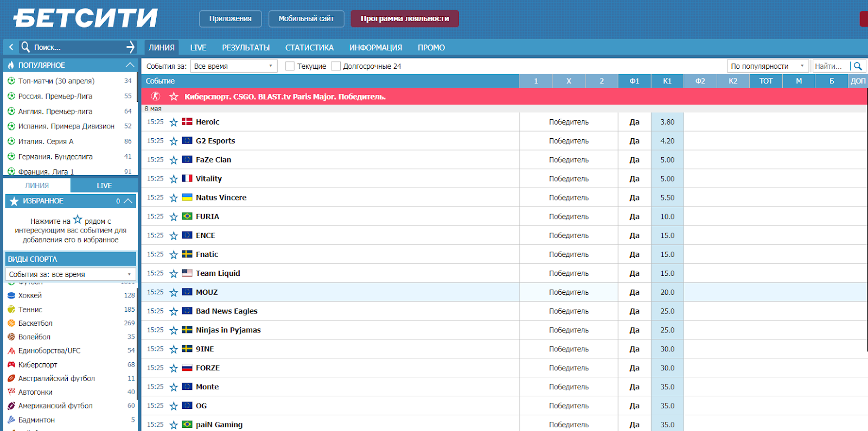This screenshot has height=431, width=868.
Task: Click the magnifier icon in left search
Action: click(x=25, y=47)
